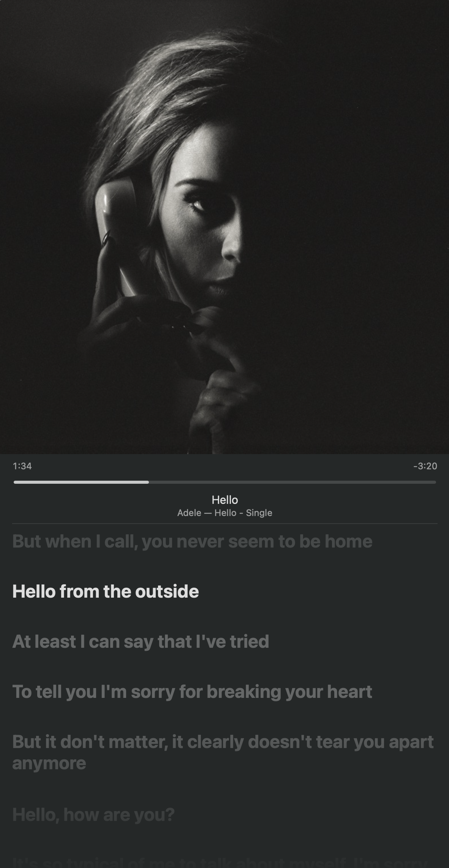
Task: Toggle the remaining time -3:20 label
Action: pos(425,466)
